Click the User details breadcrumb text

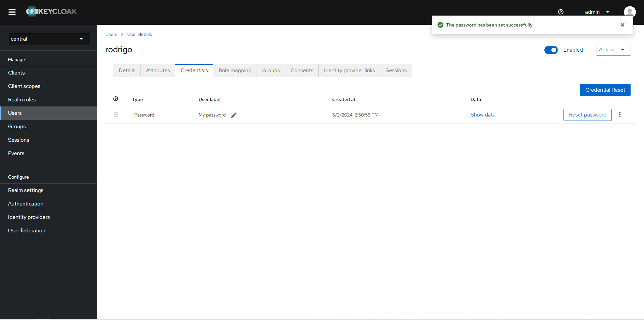point(140,34)
